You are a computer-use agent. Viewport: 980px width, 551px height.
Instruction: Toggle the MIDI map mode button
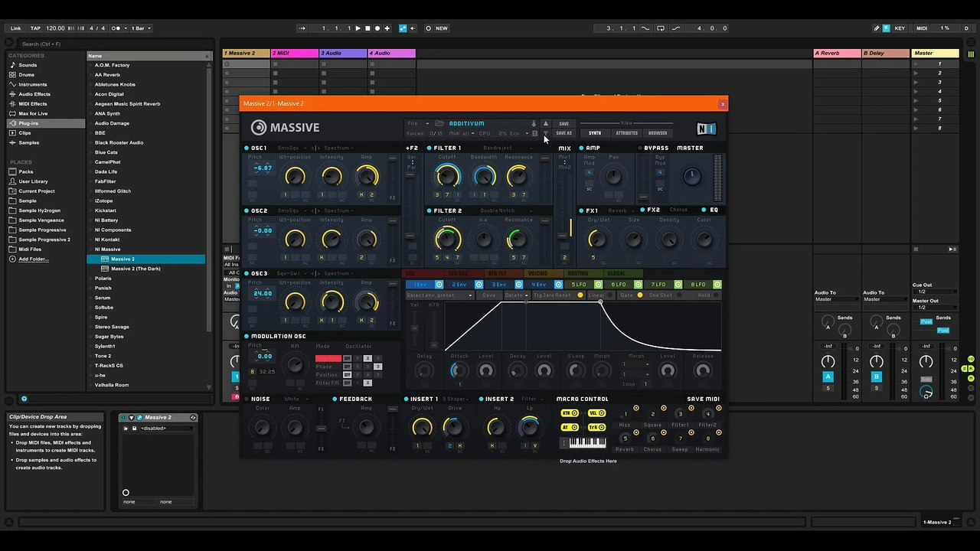click(x=922, y=28)
